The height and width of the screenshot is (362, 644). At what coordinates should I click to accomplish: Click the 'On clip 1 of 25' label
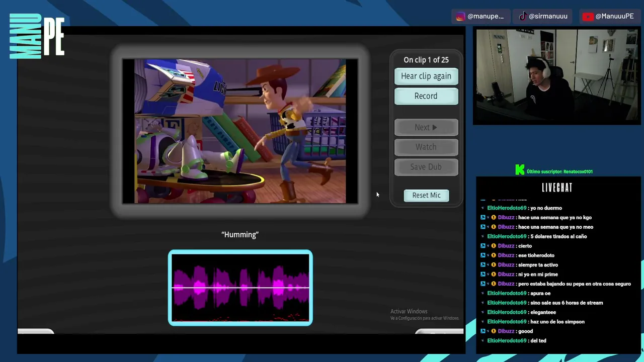point(426,60)
